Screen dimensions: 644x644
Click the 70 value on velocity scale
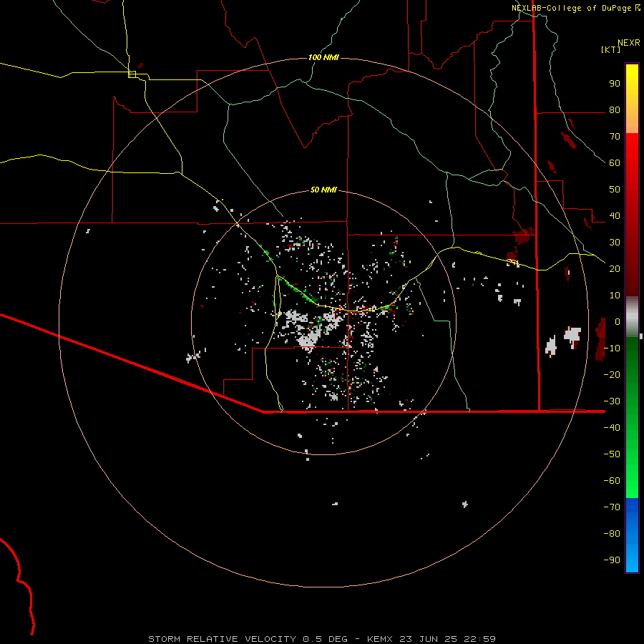click(615, 137)
